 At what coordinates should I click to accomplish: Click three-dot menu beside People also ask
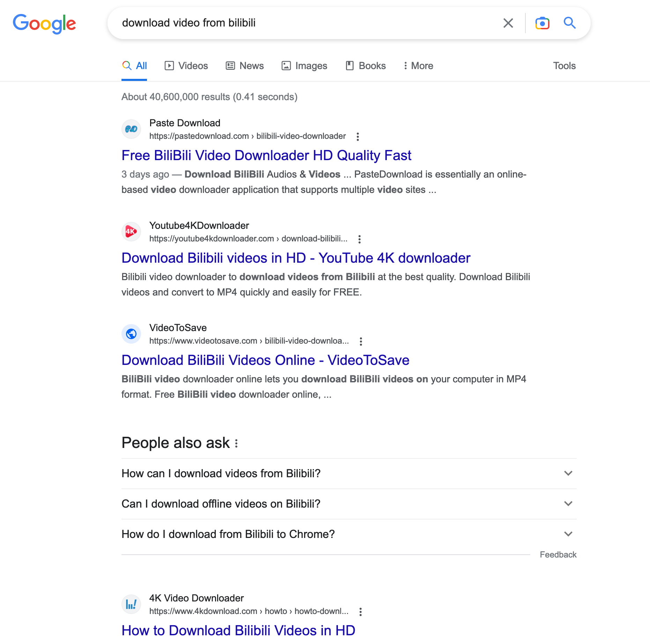236,443
